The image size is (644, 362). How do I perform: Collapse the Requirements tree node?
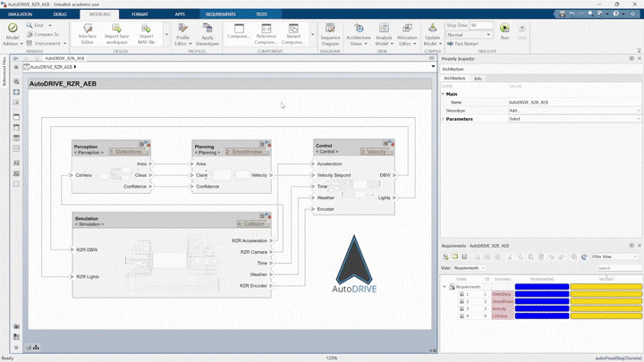point(445,287)
